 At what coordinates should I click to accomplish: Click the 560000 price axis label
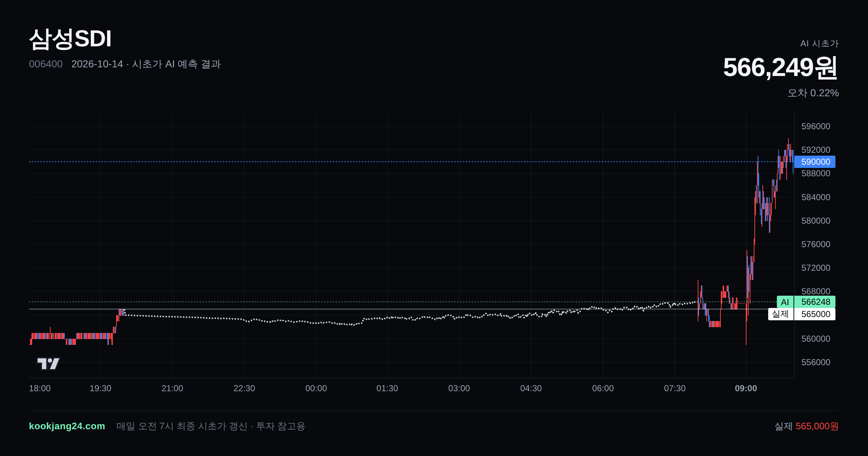[x=816, y=339]
